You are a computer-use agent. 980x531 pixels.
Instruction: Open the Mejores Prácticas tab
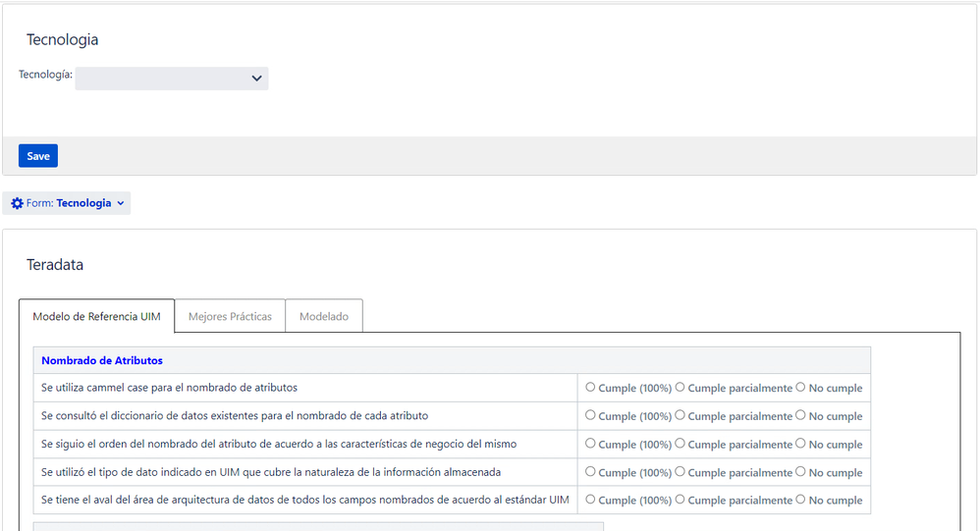click(x=230, y=316)
